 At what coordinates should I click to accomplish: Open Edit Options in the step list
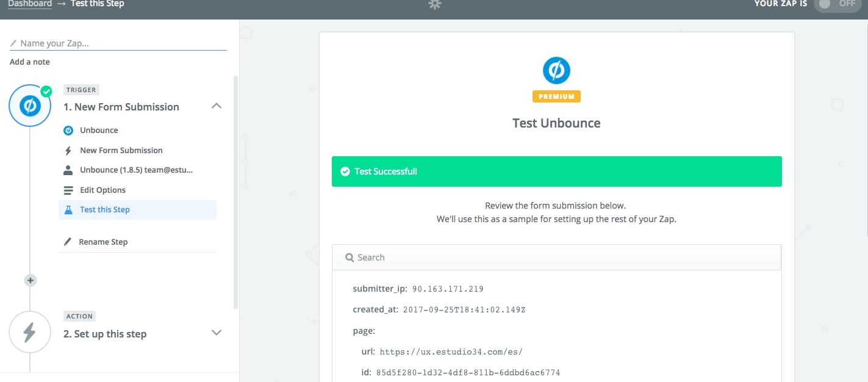pyautogui.click(x=102, y=190)
